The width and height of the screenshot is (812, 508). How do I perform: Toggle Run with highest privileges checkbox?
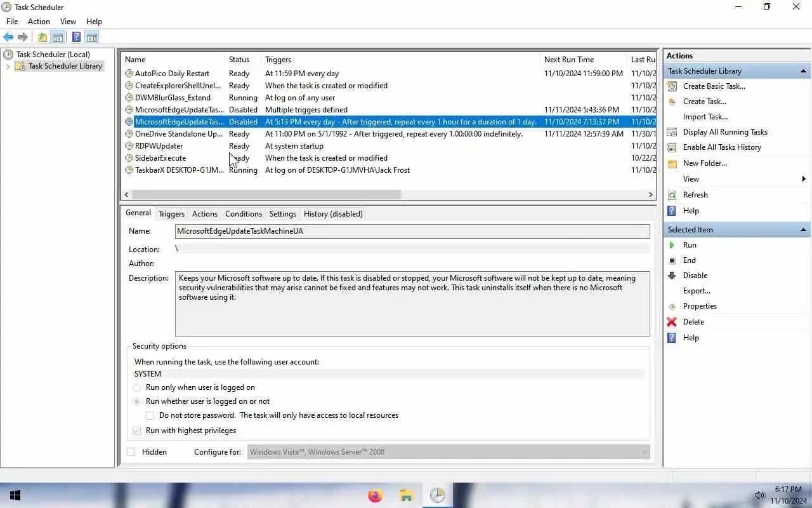point(136,431)
